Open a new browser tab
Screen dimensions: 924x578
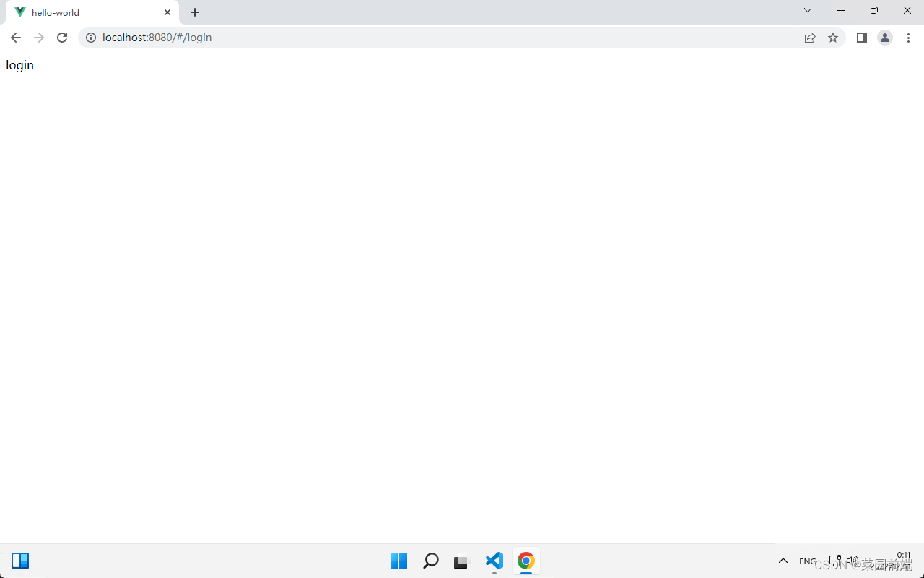[x=195, y=12]
